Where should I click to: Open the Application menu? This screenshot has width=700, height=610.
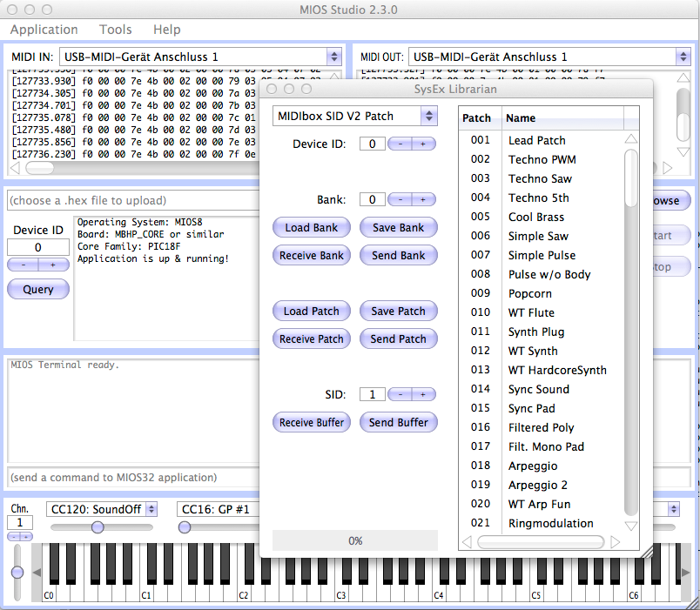[44, 30]
